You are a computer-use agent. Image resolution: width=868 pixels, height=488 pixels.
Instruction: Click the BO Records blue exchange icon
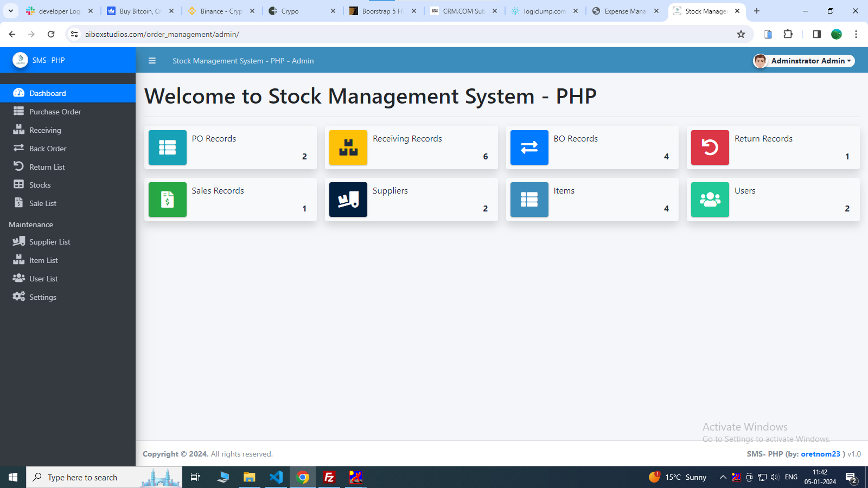tap(529, 147)
